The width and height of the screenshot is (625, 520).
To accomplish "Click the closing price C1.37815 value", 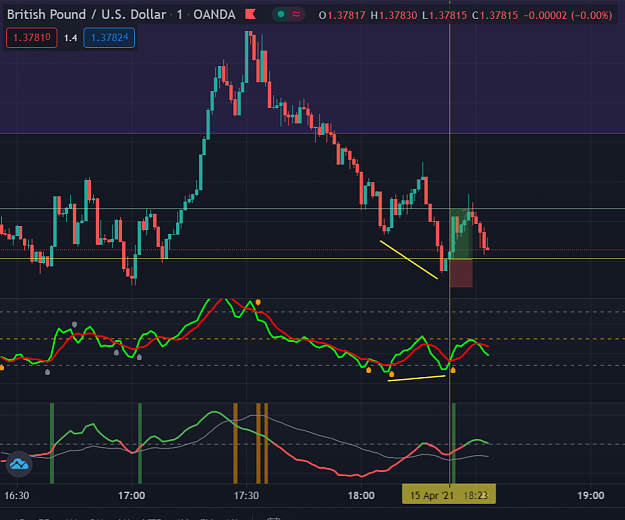I will pos(495,15).
